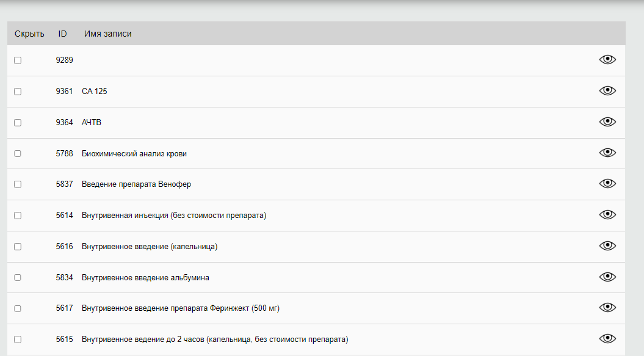Click eye icon for record 5616
644x356 pixels.
(607, 245)
